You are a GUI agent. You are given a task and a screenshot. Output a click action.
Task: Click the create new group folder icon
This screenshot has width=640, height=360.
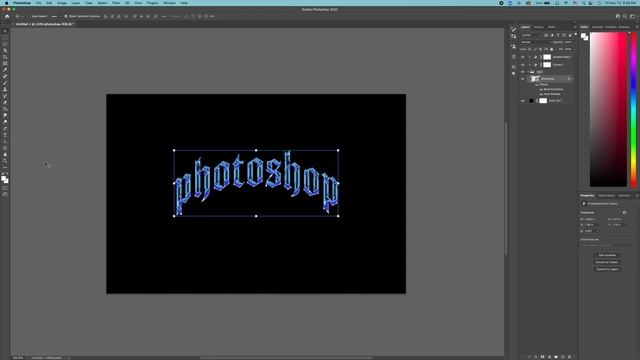tap(556, 357)
